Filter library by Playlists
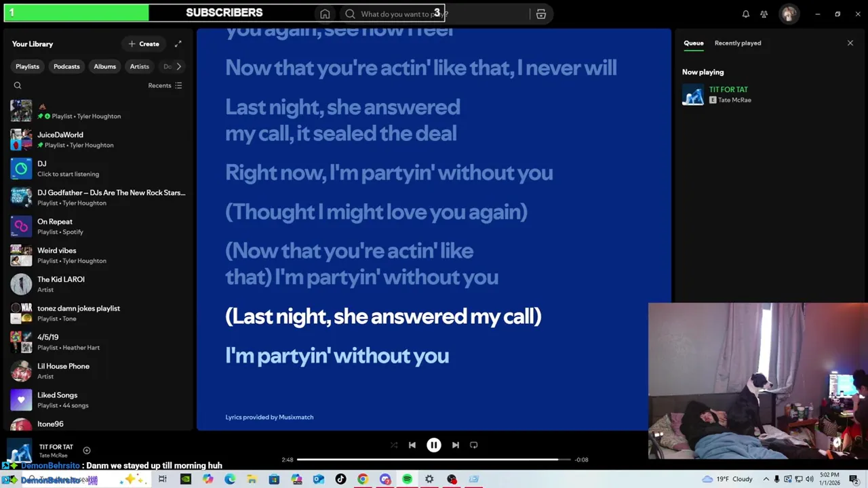The width and height of the screenshot is (868, 488). click(28, 66)
